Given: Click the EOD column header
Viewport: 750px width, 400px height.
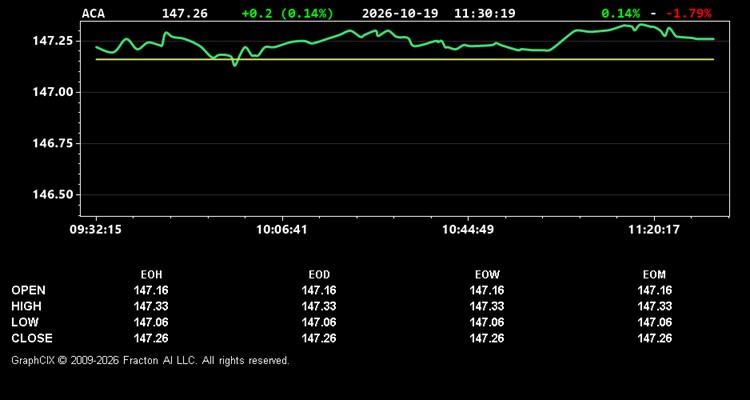Looking at the screenshot, I should [x=319, y=275].
